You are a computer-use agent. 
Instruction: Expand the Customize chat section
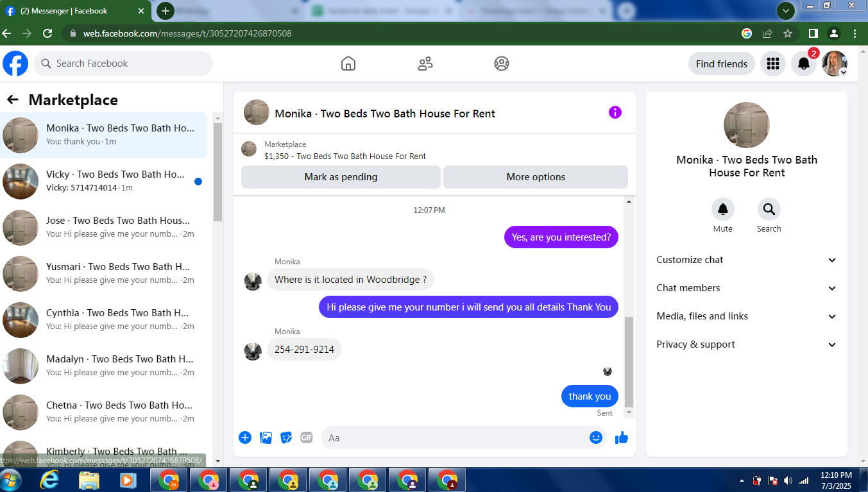[747, 260]
